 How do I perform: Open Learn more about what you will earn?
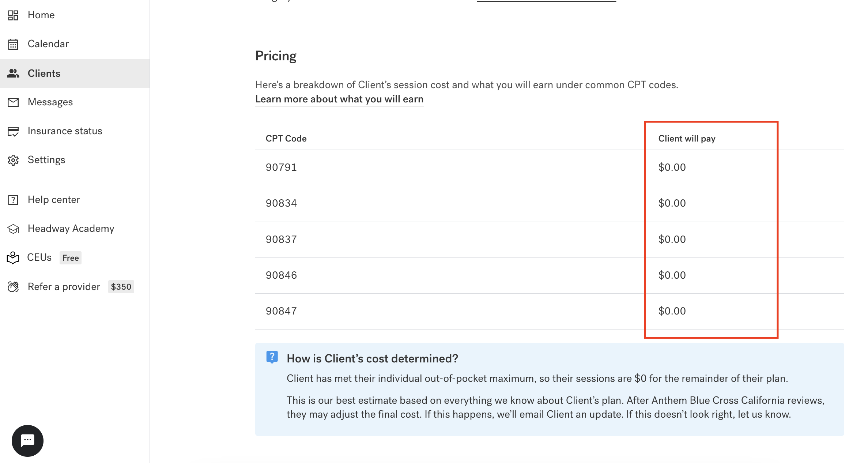point(339,99)
